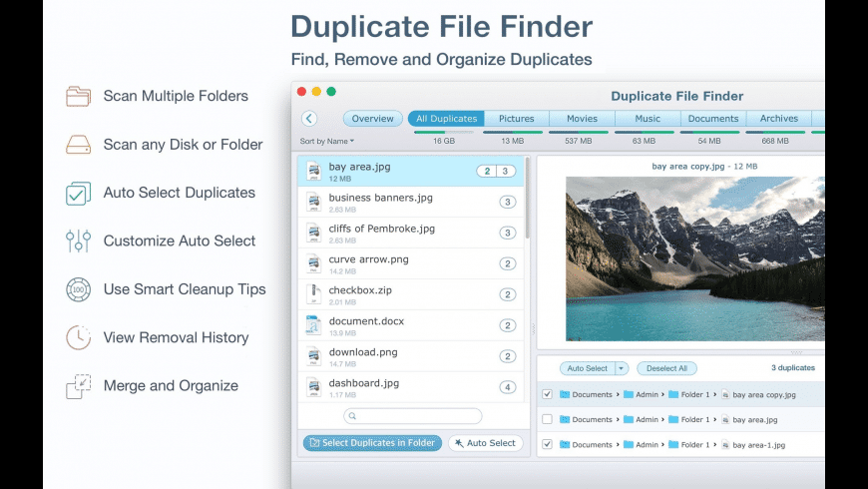Select the checkbox.zip row

pos(410,294)
